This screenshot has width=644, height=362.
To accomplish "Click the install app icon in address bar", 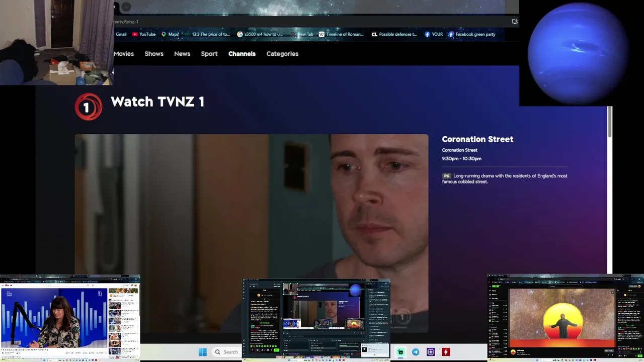I will [x=514, y=22].
